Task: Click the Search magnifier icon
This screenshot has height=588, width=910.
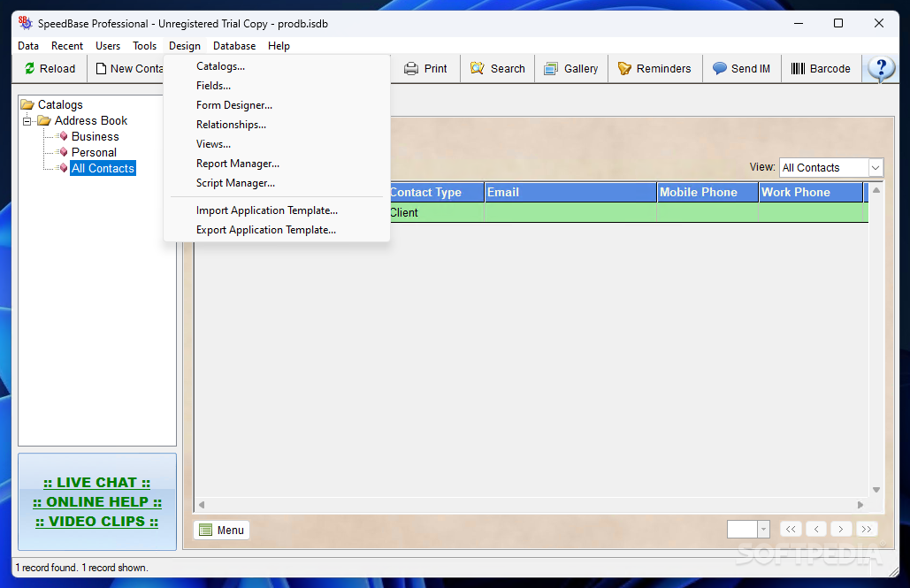Action: (x=477, y=68)
